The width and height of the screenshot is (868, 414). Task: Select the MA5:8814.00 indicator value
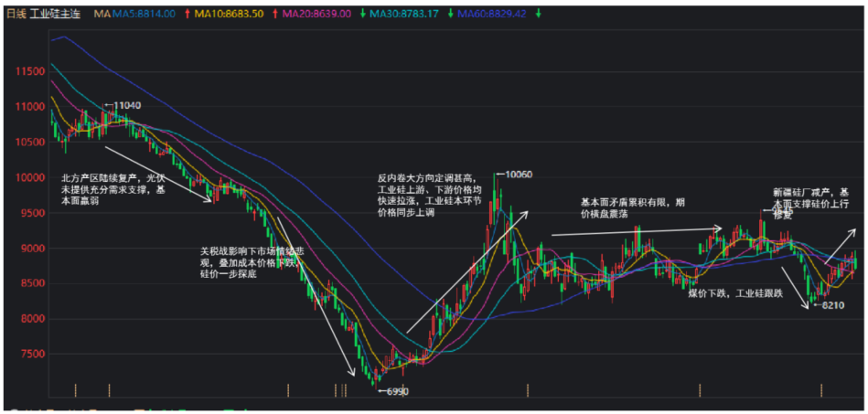coord(144,15)
